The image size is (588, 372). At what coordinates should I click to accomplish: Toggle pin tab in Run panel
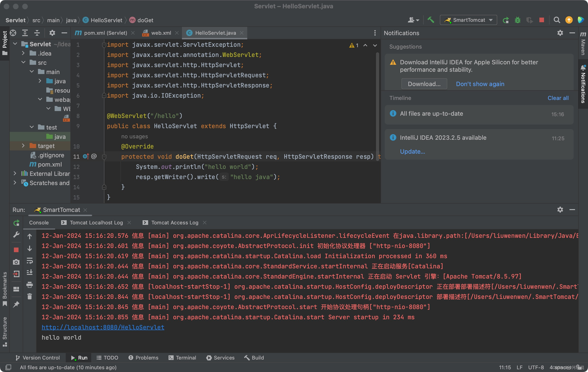click(16, 304)
